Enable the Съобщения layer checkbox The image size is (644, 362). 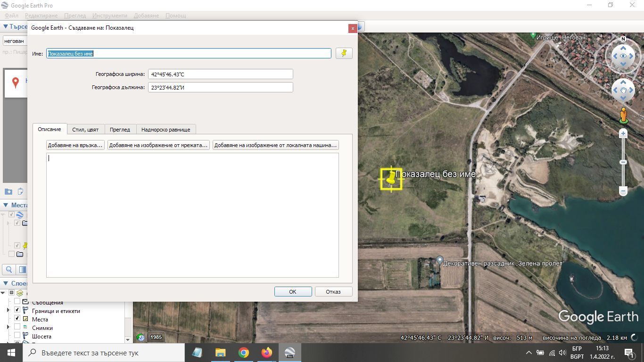[17, 303]
